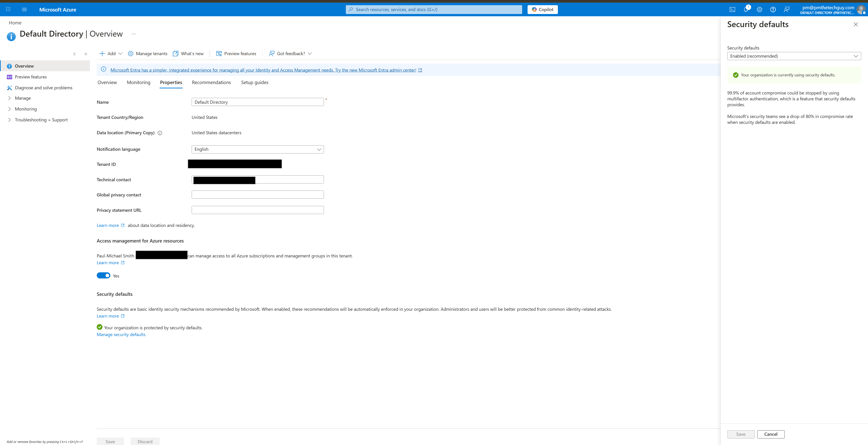Cancel the Security defaults pane changes
This screenshot has height=445, width=868.
tap(771, 434)
